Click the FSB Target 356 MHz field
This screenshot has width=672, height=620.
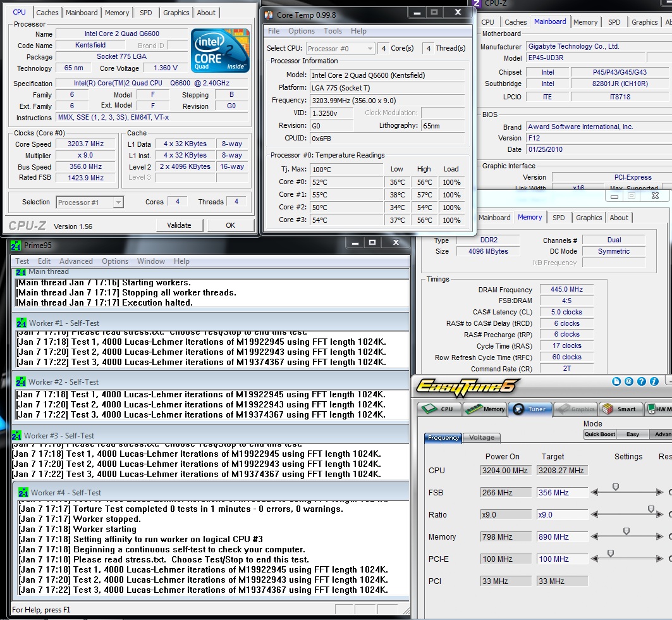(562, 492)
